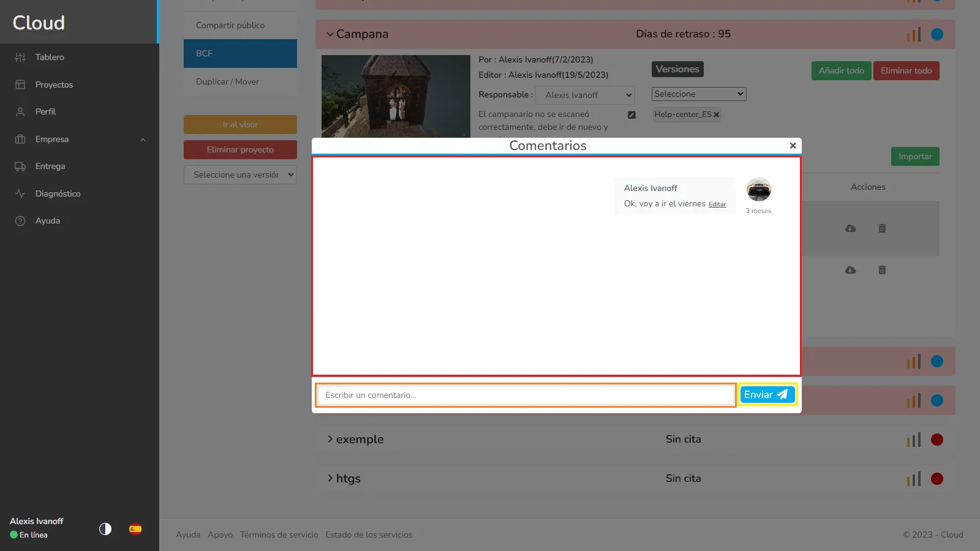Select Compartir público tab
980x551 pixels.
point(240,25)
